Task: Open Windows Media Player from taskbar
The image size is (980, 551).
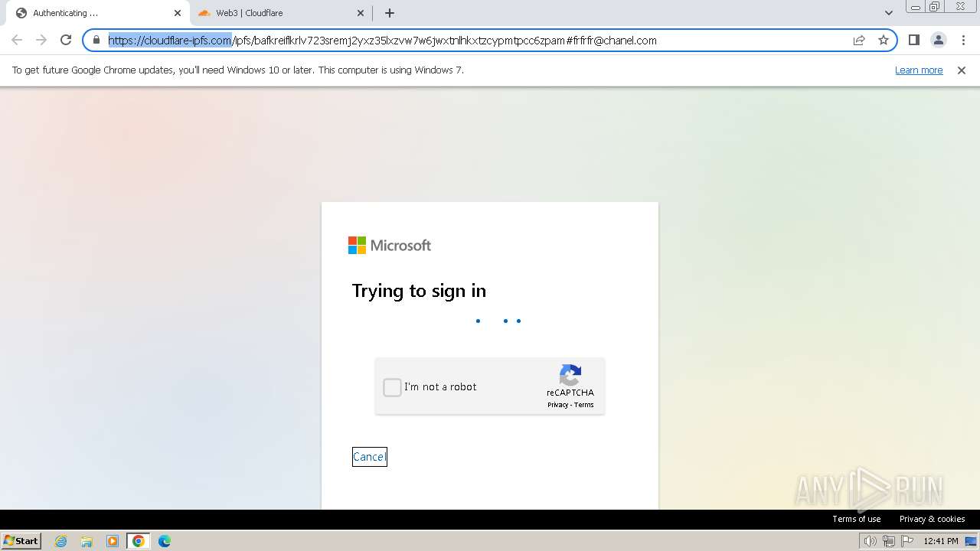Action: pos(113,541)
